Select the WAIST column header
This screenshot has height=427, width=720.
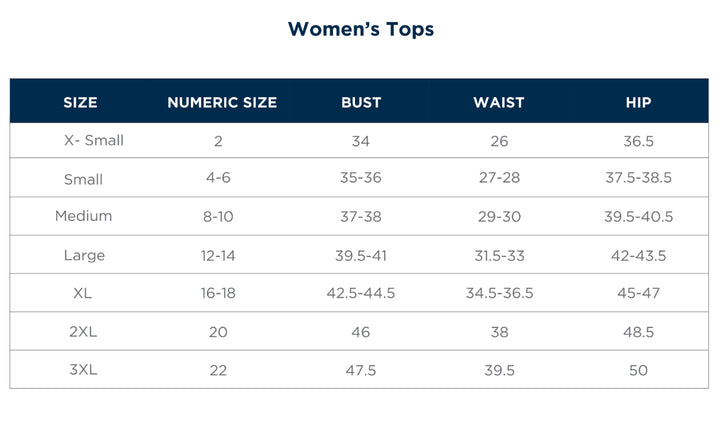click(x=499, y=102)
